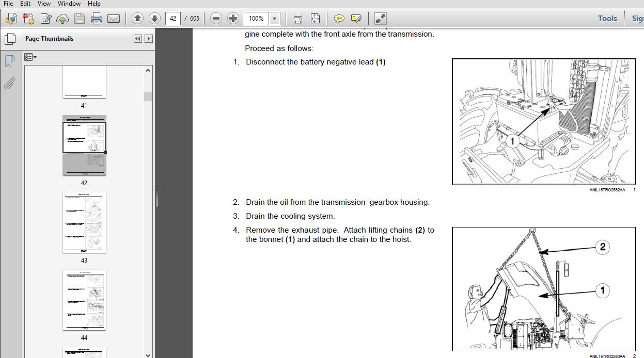
Task: Zoom out with the minus button
Action: click(x=216, y=19)
